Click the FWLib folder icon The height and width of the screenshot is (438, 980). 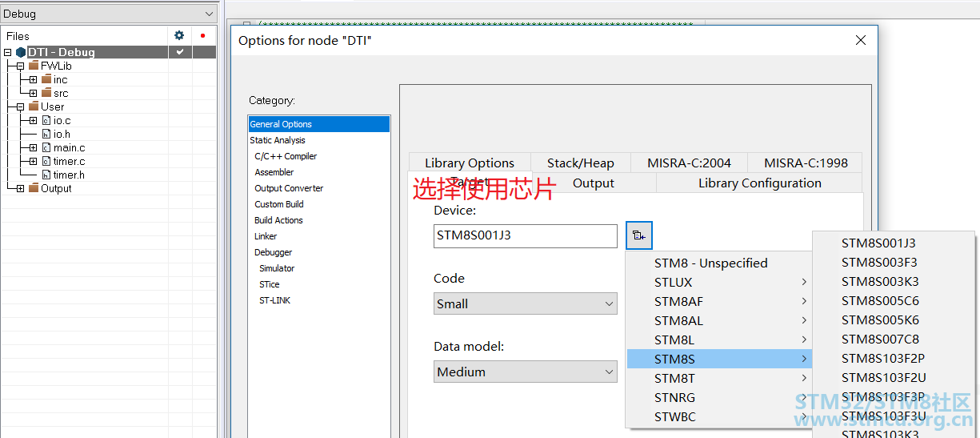34,66
